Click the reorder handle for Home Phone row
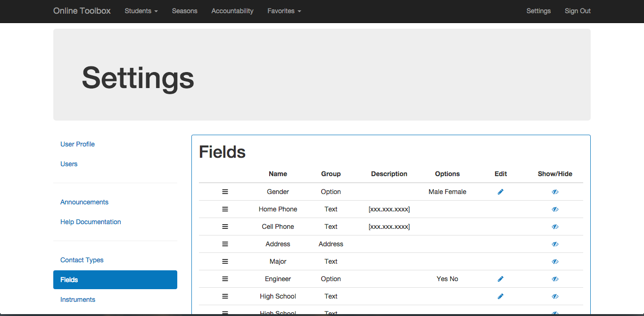This screenshot has height=316, width=644. 225,209
